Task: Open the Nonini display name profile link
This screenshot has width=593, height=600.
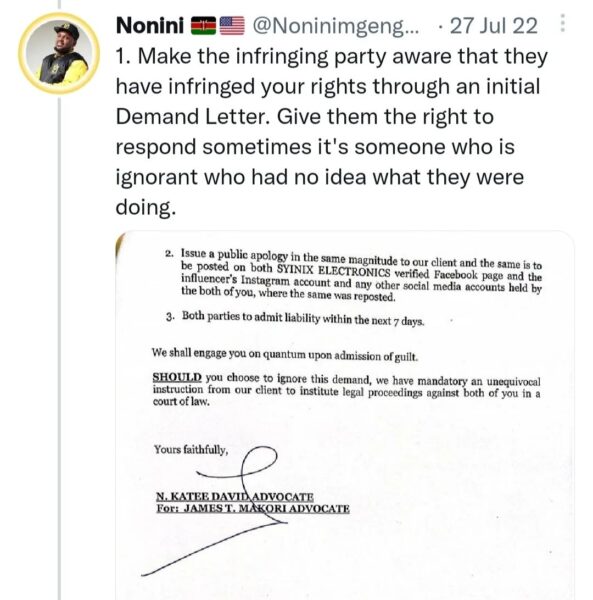Action: pyautogui.click(x=150, y=26)
